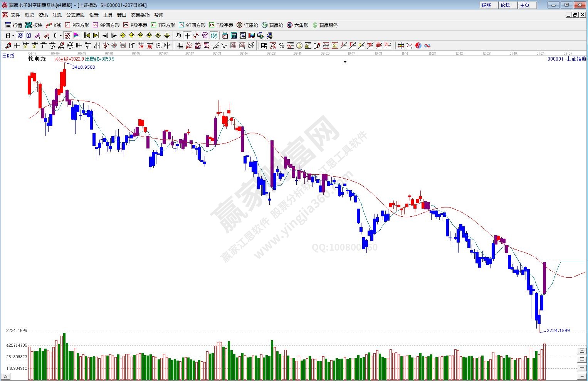Expand the small black triangle above chart

[345, 62]
